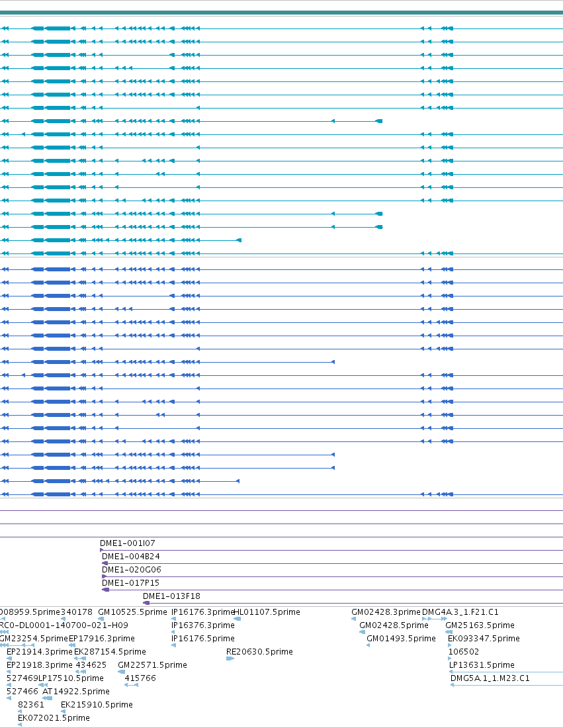Open the EP21914.3prime EST label
Viewport: 563px width, 728px height.
coord(40,652)
